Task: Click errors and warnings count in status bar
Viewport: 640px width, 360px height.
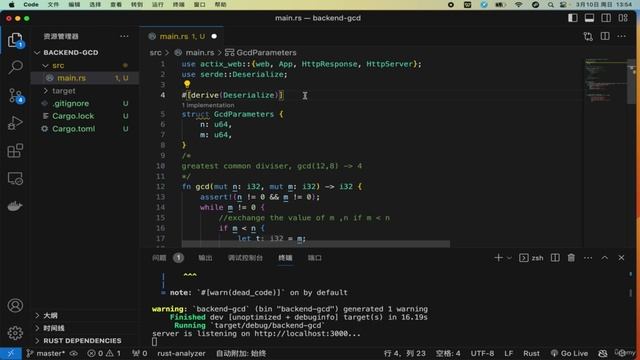Action: point(104,353)
